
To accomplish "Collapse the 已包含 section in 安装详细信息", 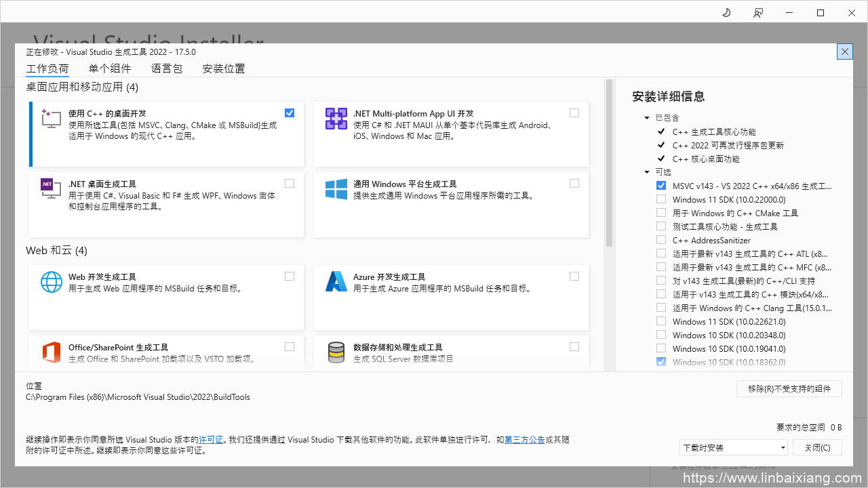I will [646, 117].
